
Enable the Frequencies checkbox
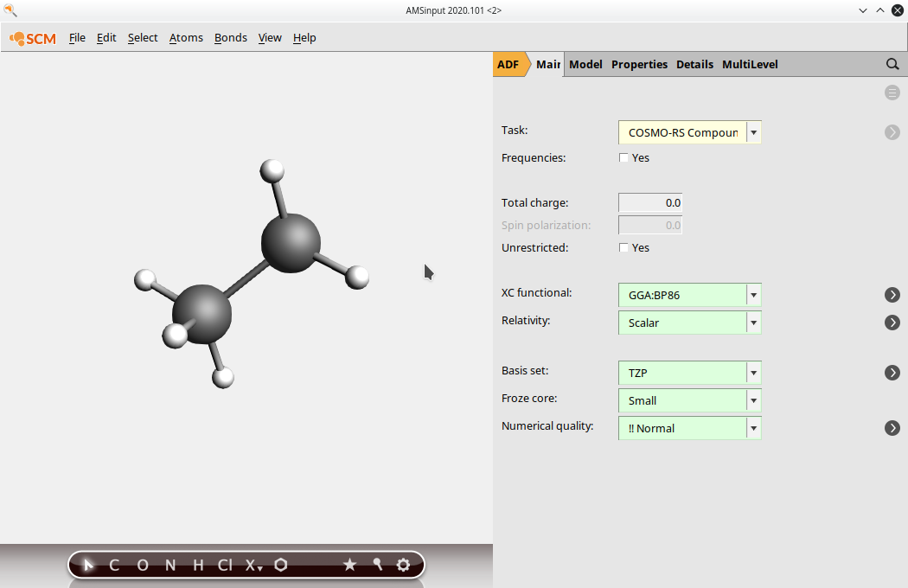coord(624,158)
